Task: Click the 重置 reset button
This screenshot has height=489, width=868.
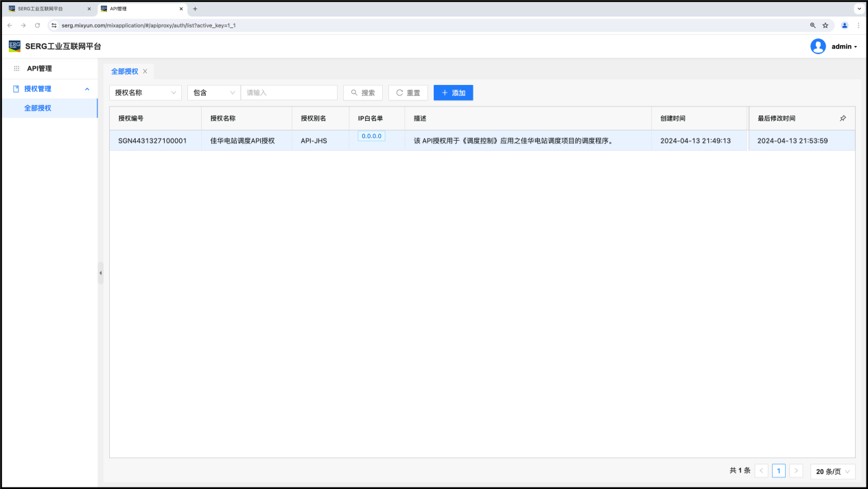Action: click(408, 93)
